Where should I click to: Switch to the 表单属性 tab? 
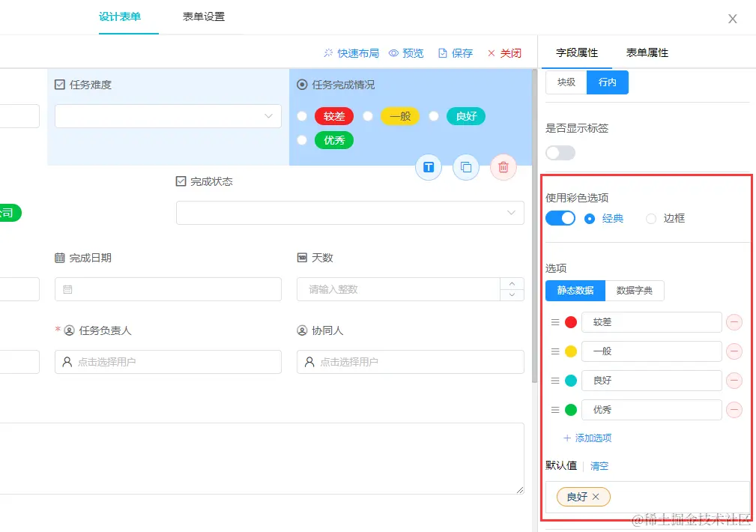click(x=647, y=52)
